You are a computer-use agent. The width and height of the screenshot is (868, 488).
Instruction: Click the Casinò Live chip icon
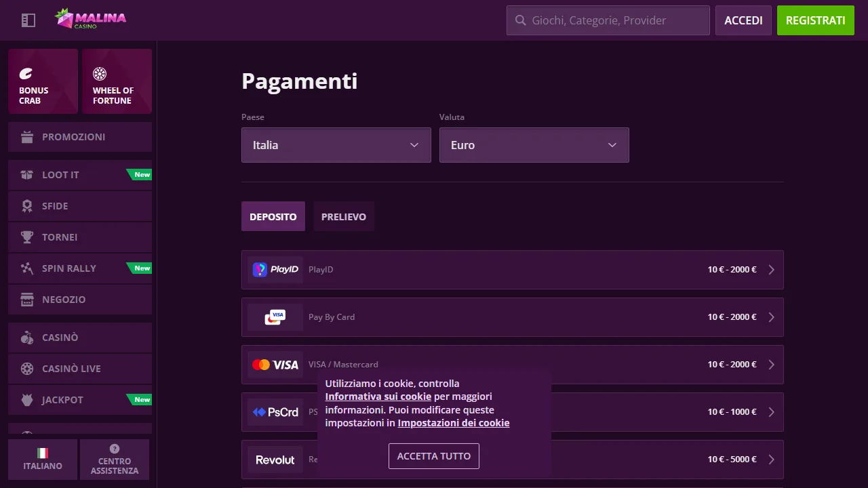coord(27,369)
